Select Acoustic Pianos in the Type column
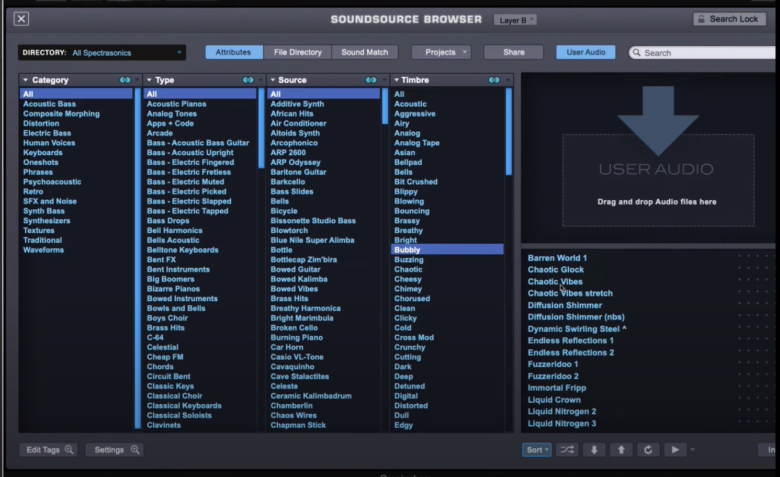 pos(176,104)
